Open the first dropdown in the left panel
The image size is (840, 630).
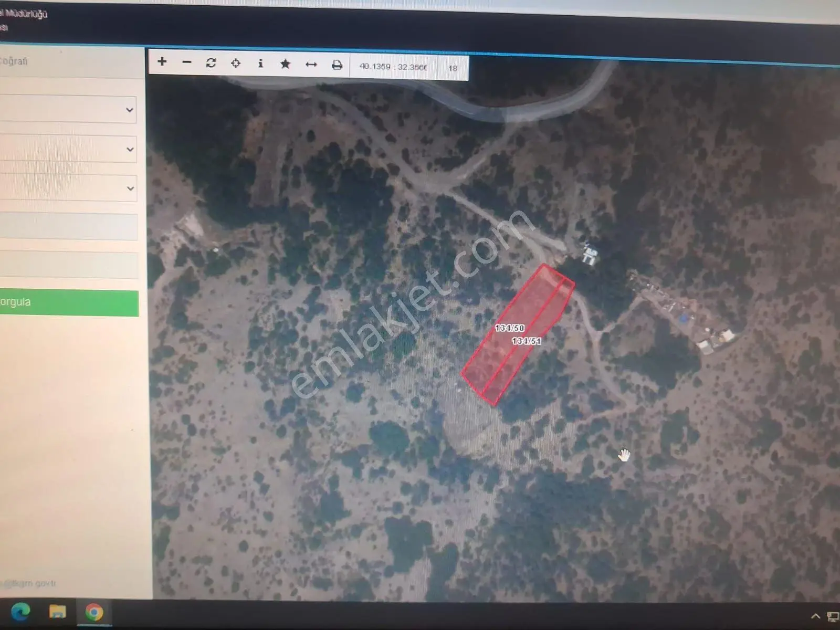[68, 109]
